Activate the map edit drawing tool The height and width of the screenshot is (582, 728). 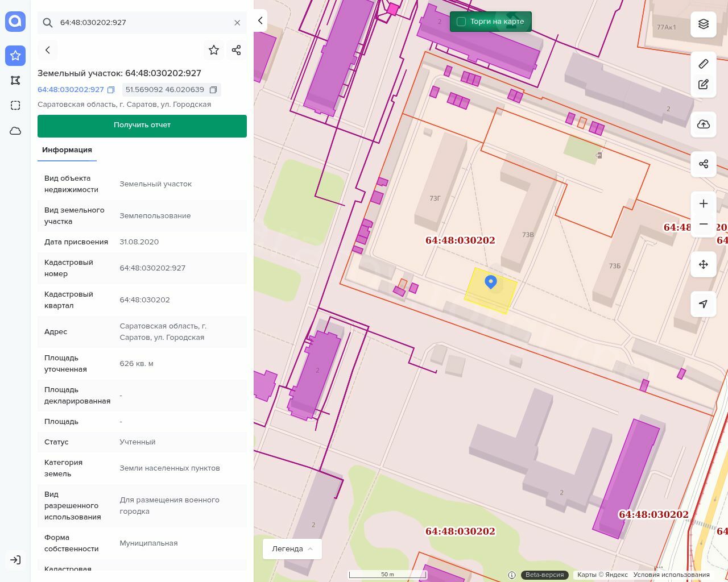click(x=704, y=84)
